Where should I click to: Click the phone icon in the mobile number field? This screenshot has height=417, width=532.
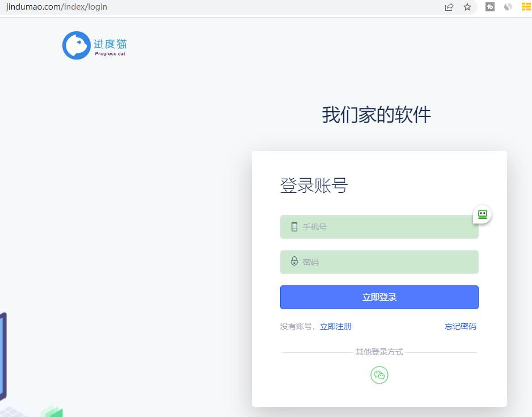tap(294, 226)
